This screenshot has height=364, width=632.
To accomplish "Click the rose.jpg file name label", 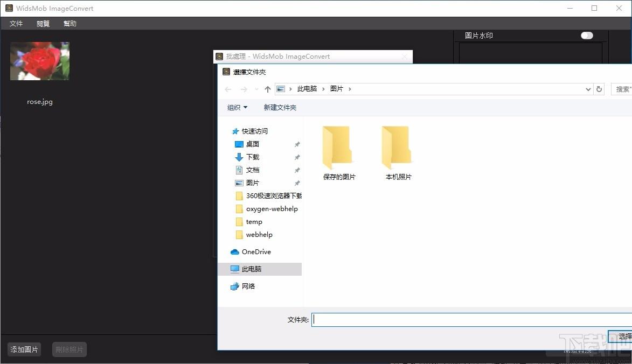I will click(x=39, y=102).
